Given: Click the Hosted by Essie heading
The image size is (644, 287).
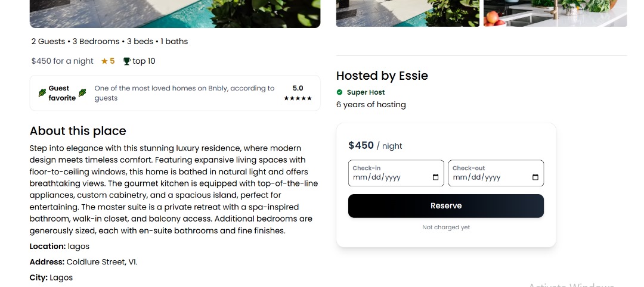Looking at the screenshot, I should click(x=382, y=76).
